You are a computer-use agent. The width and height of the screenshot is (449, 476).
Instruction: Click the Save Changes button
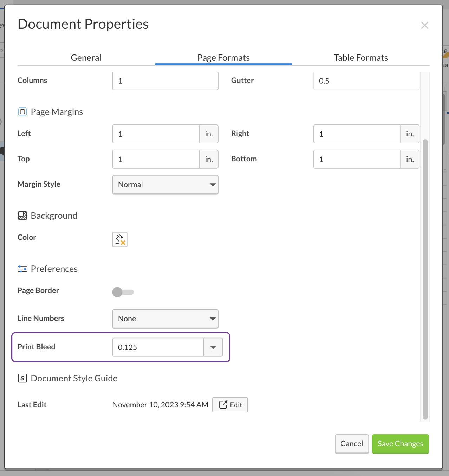(x=400, y=444)
